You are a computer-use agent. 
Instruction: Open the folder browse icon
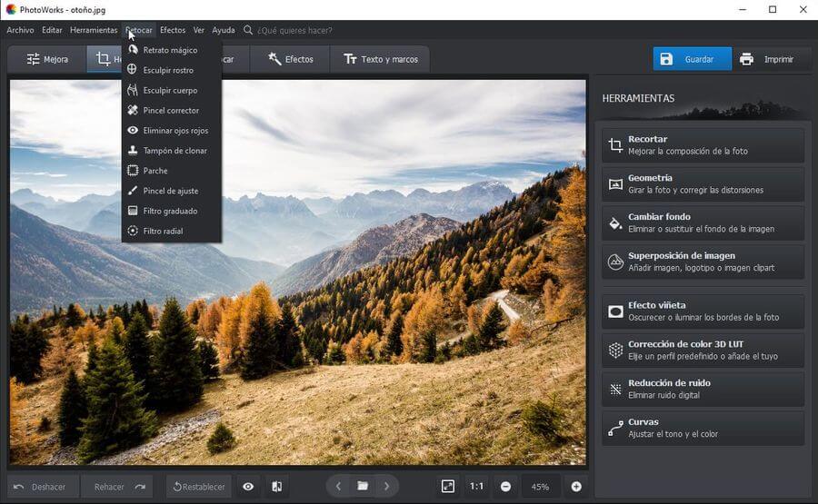tap(363, 486)
